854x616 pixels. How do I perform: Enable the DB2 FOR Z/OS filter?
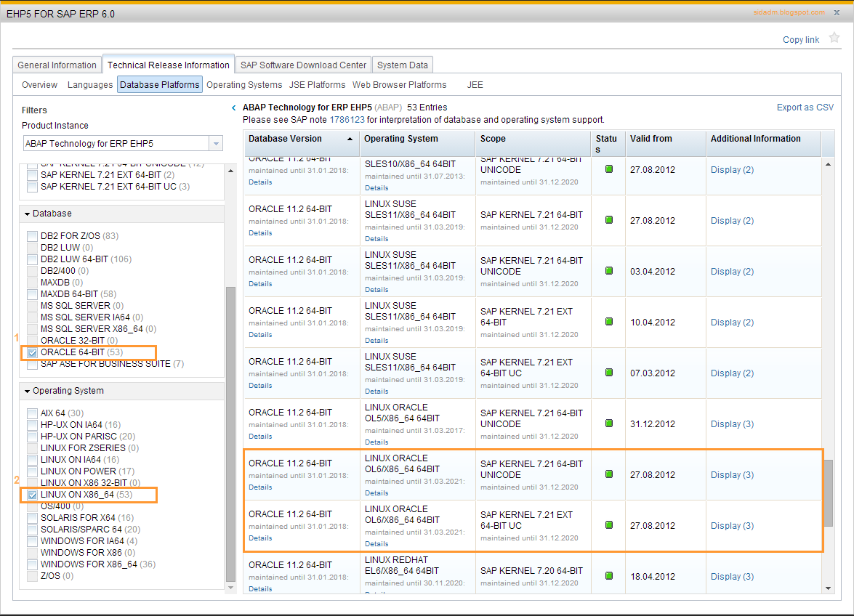pos(31,235)
